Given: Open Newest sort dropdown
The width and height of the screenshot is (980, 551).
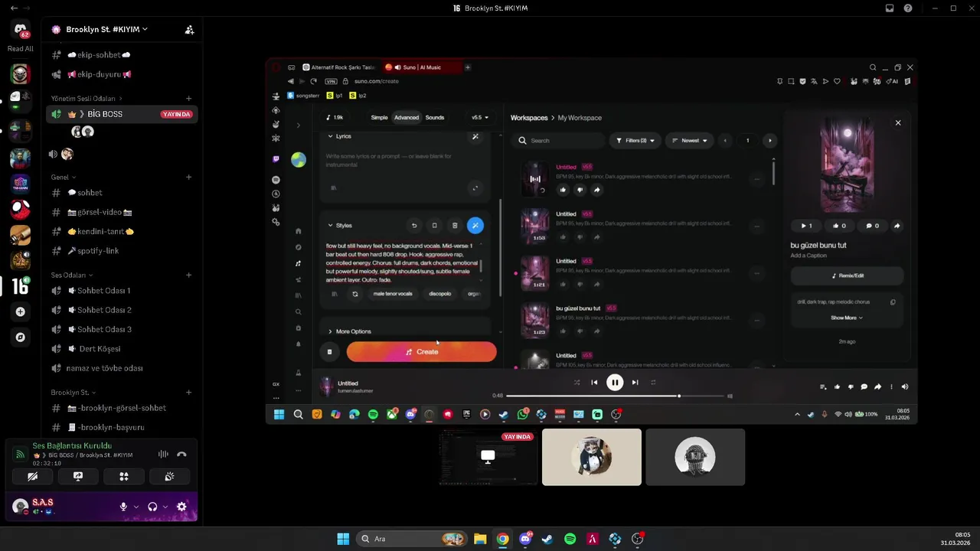Looking at the screenshot, I should (x=689, y=141).
